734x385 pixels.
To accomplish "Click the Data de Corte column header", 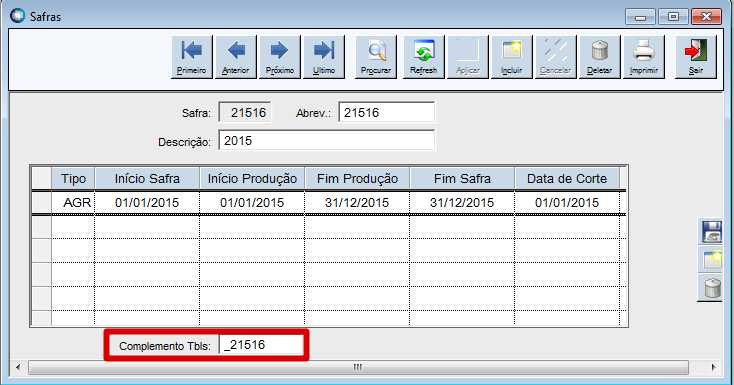I will (567, 178).
